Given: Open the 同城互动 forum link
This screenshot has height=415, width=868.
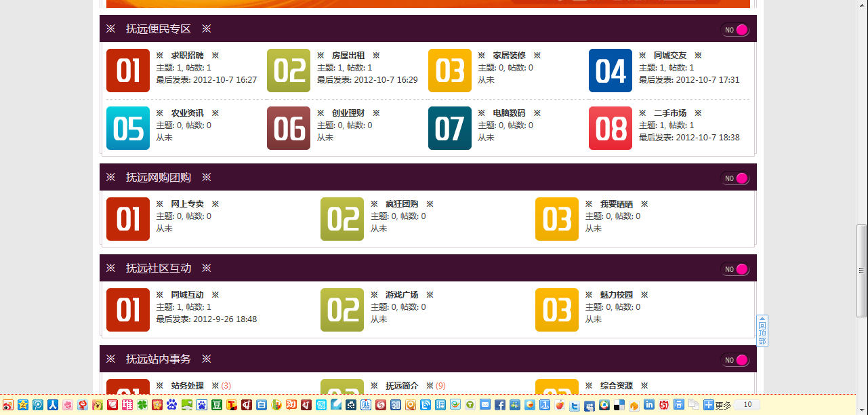Looking at the screenshot, I should 187,295.
